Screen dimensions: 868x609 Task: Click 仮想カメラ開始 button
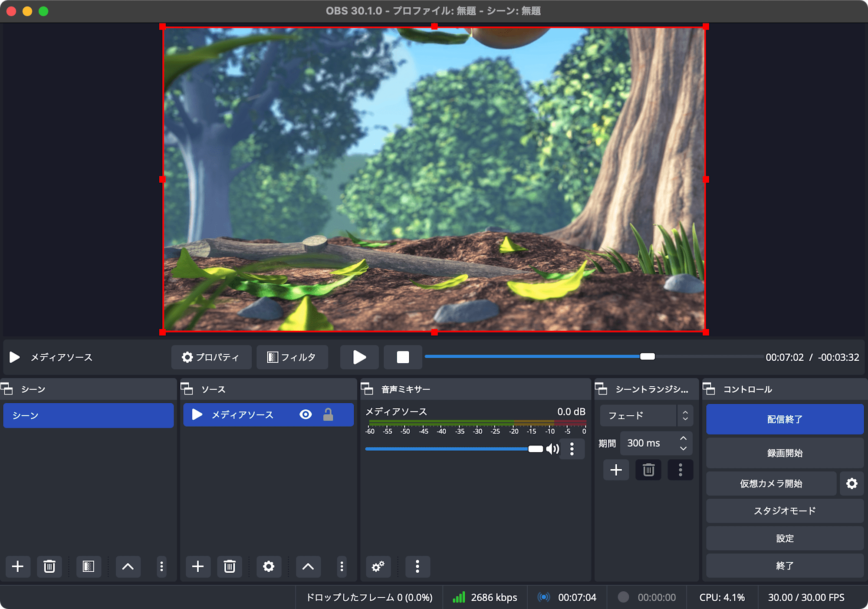click(771, 483)
